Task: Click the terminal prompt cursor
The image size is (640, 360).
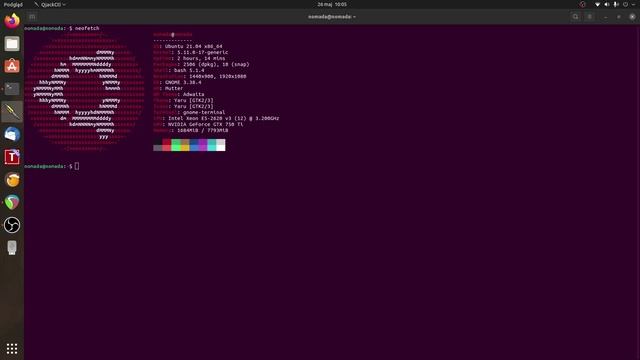Action: point(77,166)
